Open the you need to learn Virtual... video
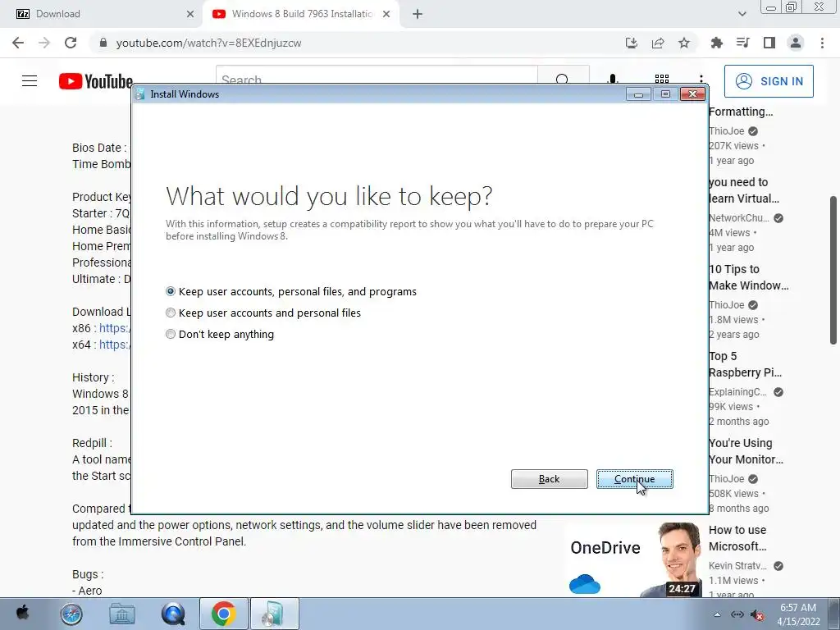840x630 pixels. pos(743,190)
